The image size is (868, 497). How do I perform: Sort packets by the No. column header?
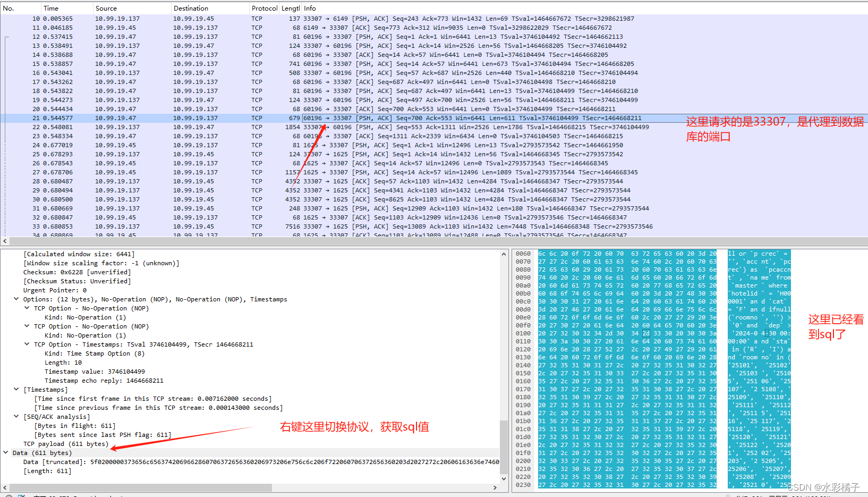[21, 8]
